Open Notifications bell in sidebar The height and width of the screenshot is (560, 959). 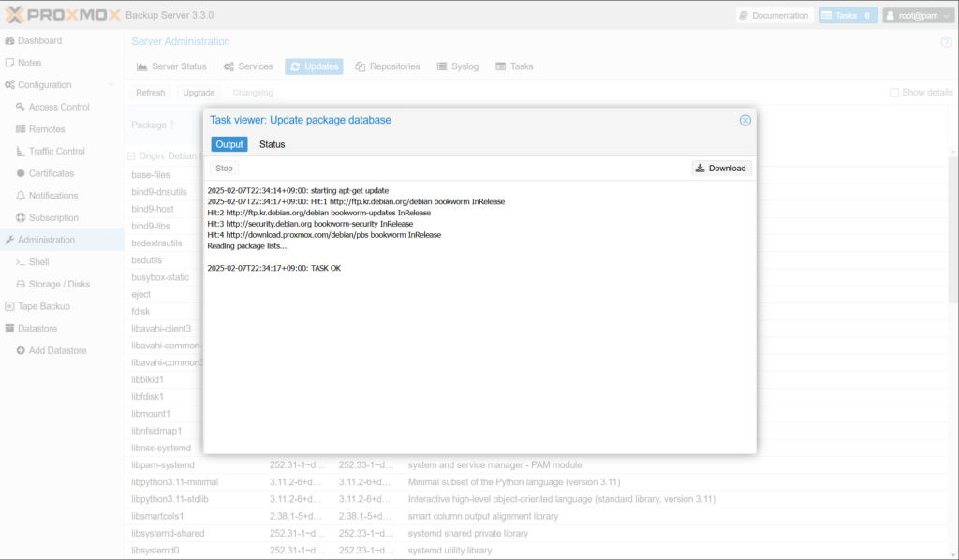pos(21,196)
